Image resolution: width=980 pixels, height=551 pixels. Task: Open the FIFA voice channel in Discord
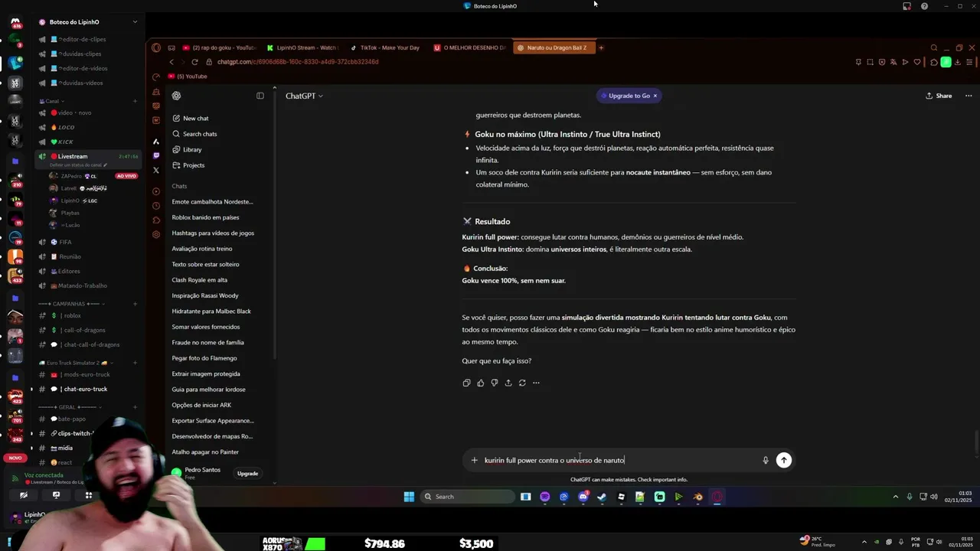point(65,242)
